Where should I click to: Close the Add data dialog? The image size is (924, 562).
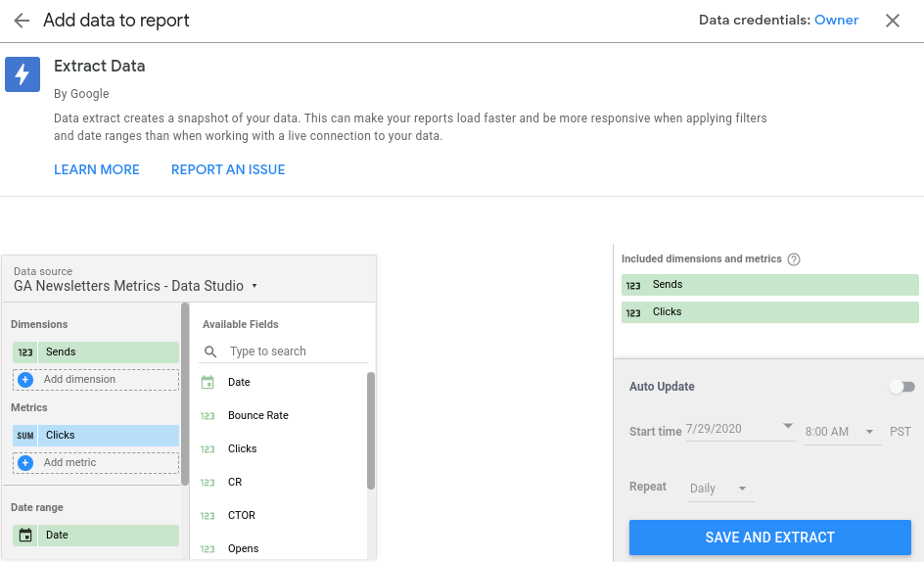click(892, 21)
